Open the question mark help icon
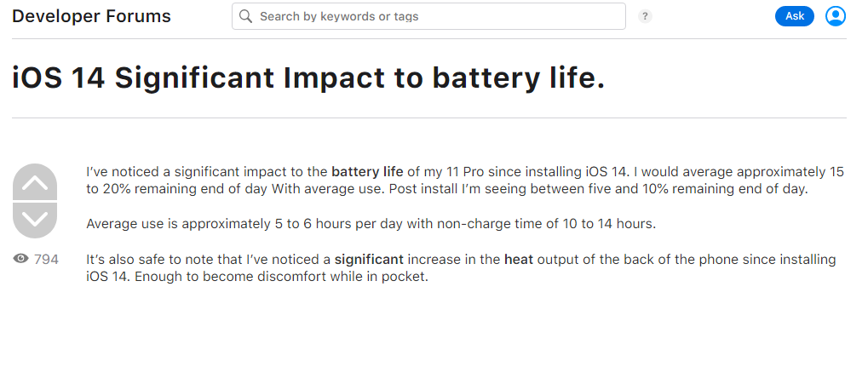Screen dimensions: 868x367 tap(646, 16)
